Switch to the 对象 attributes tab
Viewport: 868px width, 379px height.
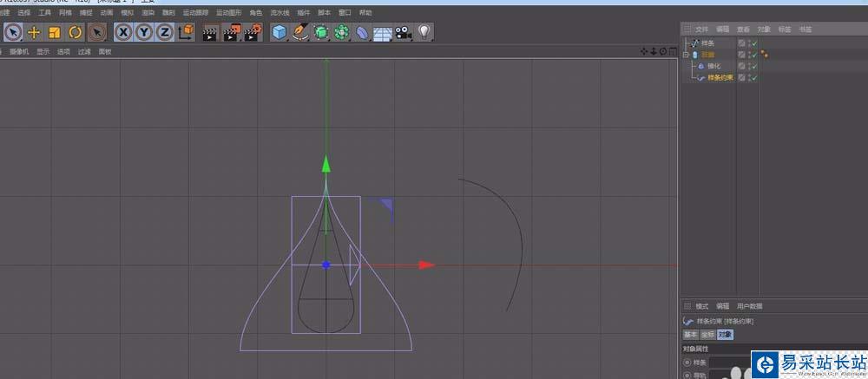[725, 334]
